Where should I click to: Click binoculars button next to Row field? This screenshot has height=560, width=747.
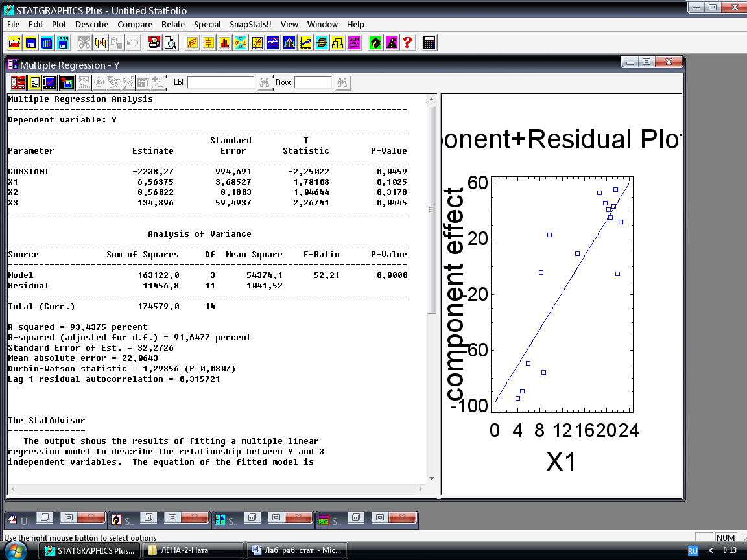(x=342, y=83)
